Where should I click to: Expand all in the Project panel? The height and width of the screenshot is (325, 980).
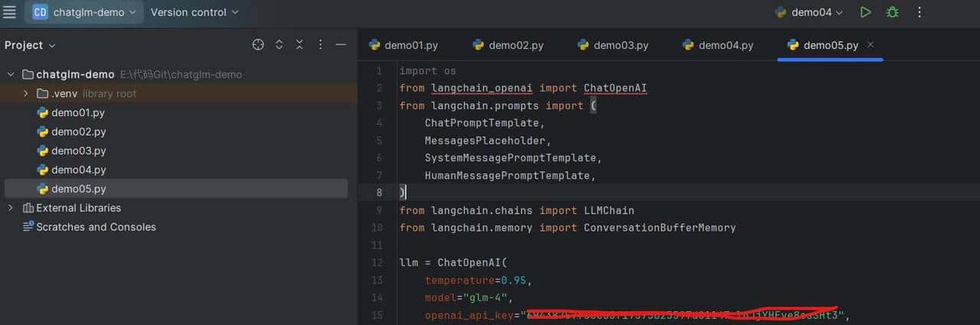pos(279,45)
